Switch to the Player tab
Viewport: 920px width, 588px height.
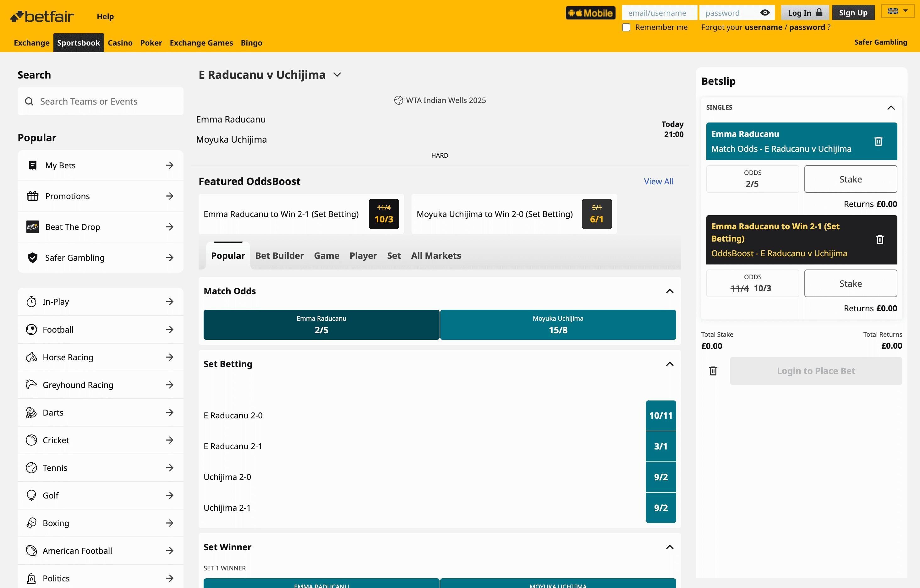tap(363, 256)
